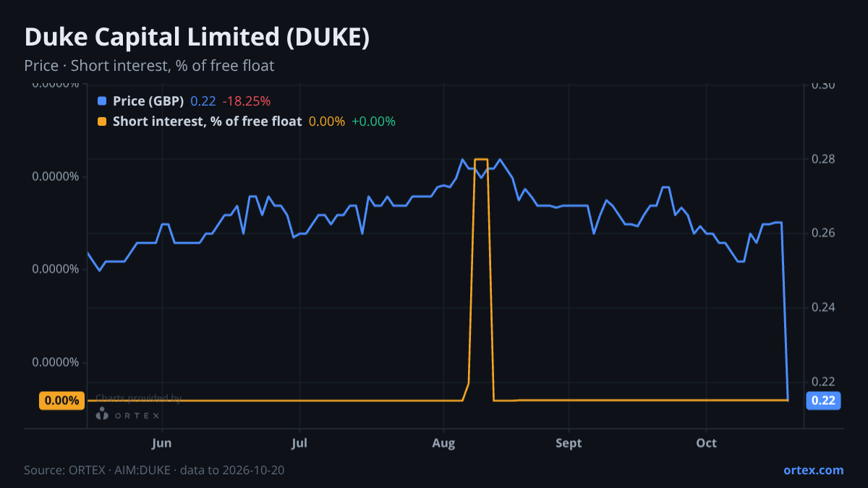Viewport: 868px width, 488px height.
Task: Click the 0.22 price value in legend
Action: tap(203, 101)
